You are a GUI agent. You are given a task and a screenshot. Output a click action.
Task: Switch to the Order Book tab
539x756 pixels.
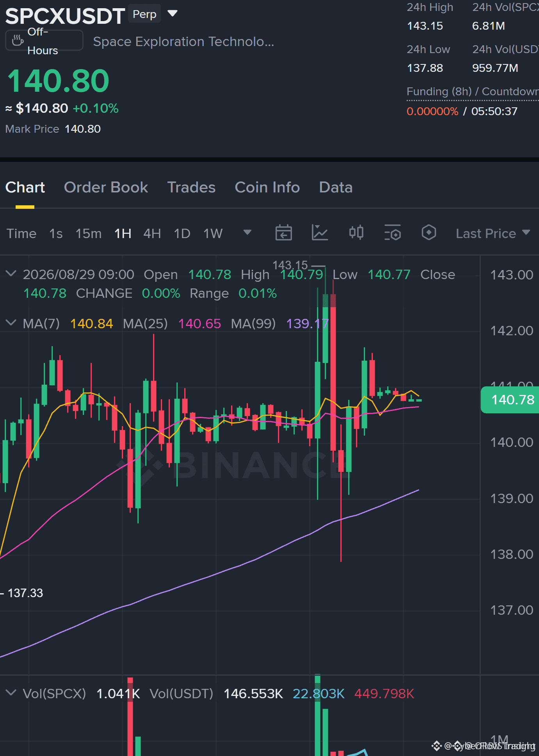click(106, 187)
